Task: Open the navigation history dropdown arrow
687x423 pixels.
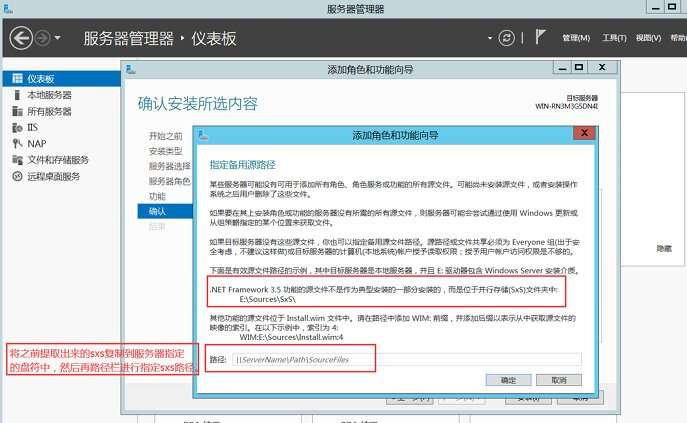Action: (57, 38)
